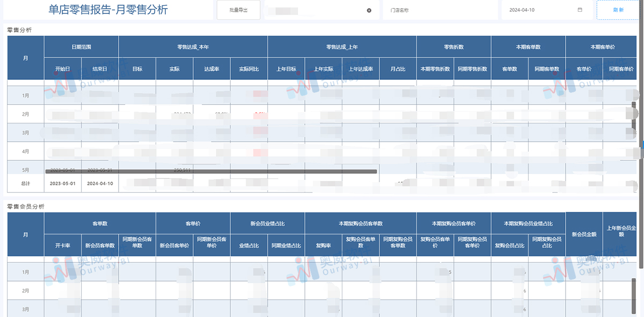Click the 复购率 column header
644x317 pixels.
pos(323,246)
